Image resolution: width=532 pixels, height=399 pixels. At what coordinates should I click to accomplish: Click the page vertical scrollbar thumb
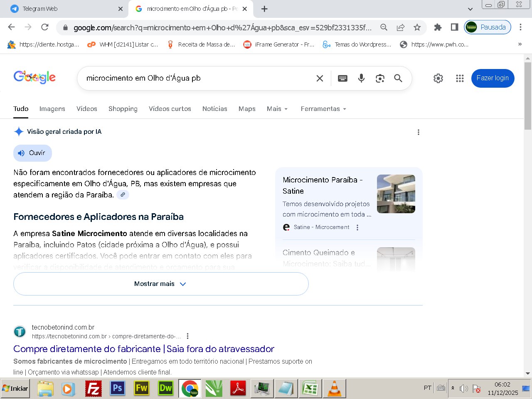pyautogui.click(x=527, y=96)
